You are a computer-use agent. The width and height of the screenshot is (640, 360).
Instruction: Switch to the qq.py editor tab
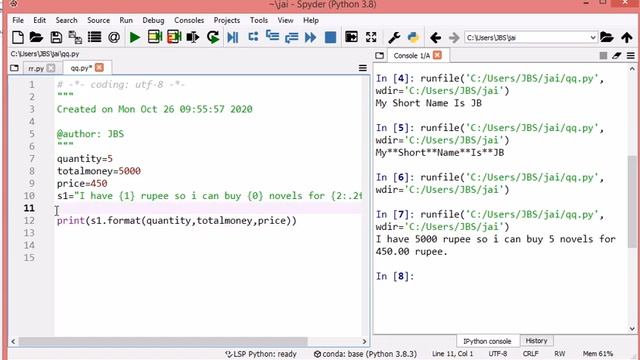81,68
